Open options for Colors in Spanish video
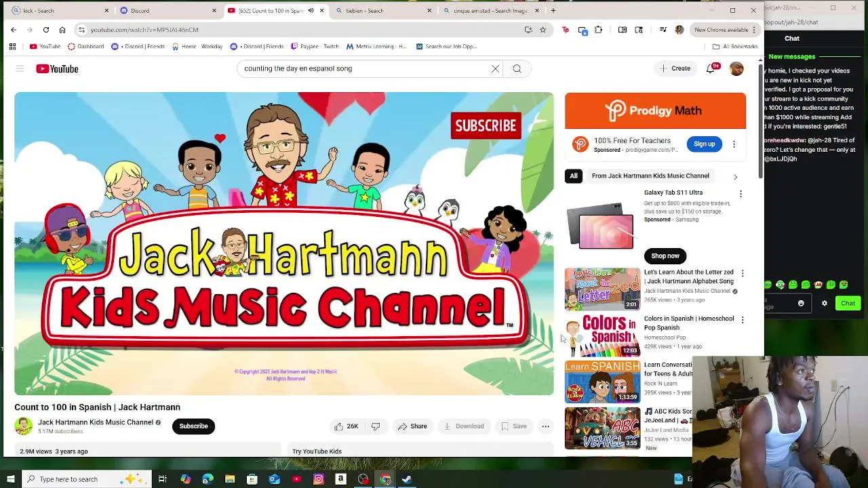This screenshot has height=488, width=868. (742, 319)
